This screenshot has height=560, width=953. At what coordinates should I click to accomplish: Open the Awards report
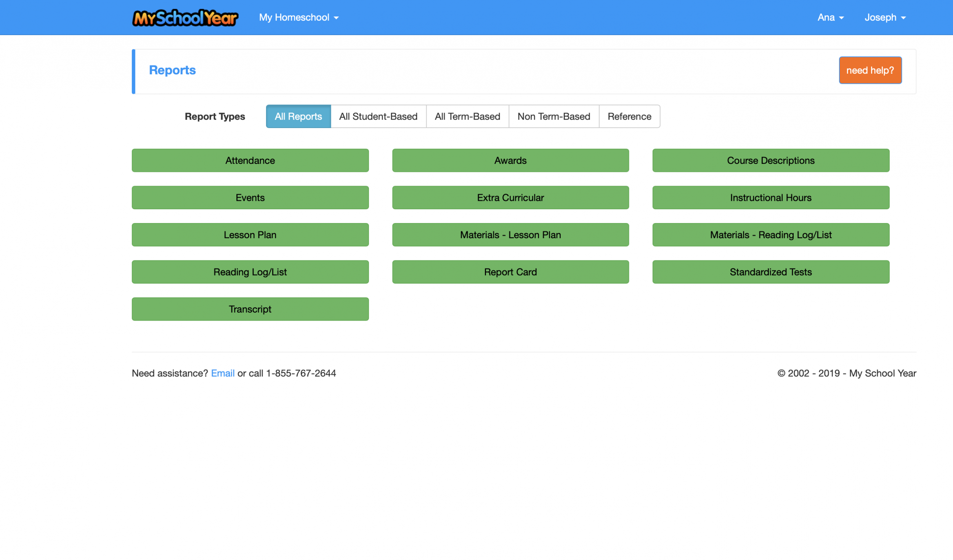510,160
